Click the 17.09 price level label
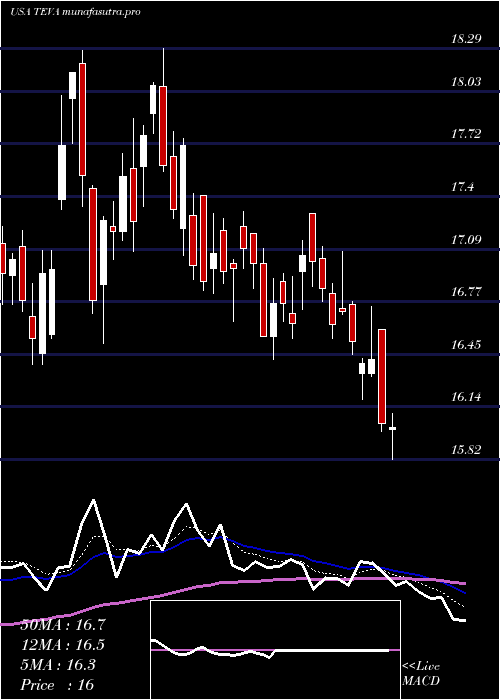This screenshot has height=700, width=500. coord(466,240)
